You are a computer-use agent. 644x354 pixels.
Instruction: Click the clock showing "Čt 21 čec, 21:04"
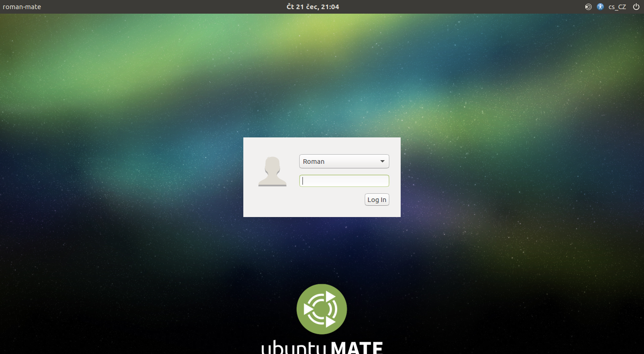point(313,7)
